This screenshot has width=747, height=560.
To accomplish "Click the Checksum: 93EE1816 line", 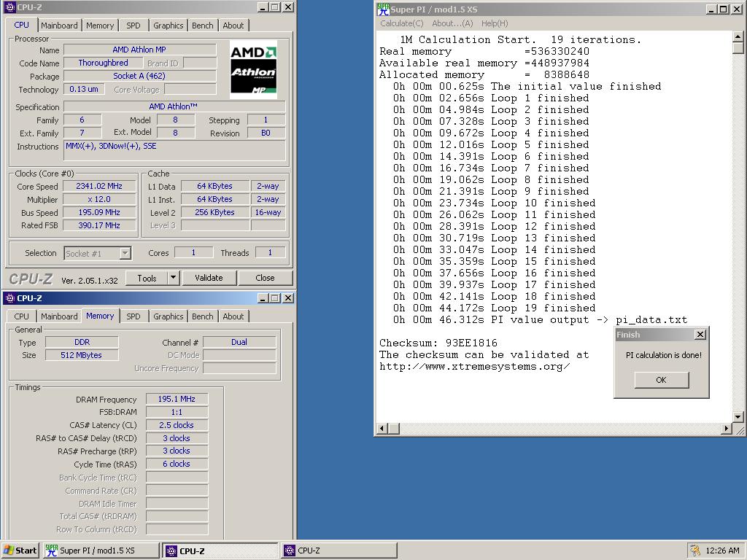I will (x=438, y=343).
